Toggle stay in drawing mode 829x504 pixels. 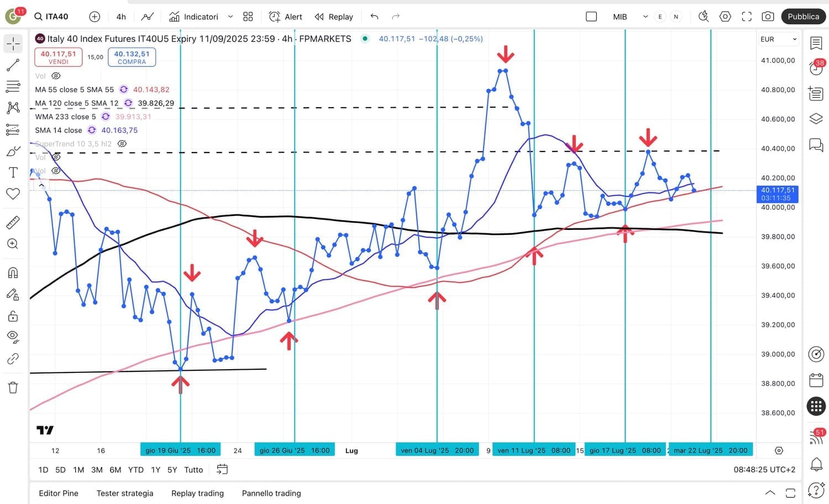13,294
